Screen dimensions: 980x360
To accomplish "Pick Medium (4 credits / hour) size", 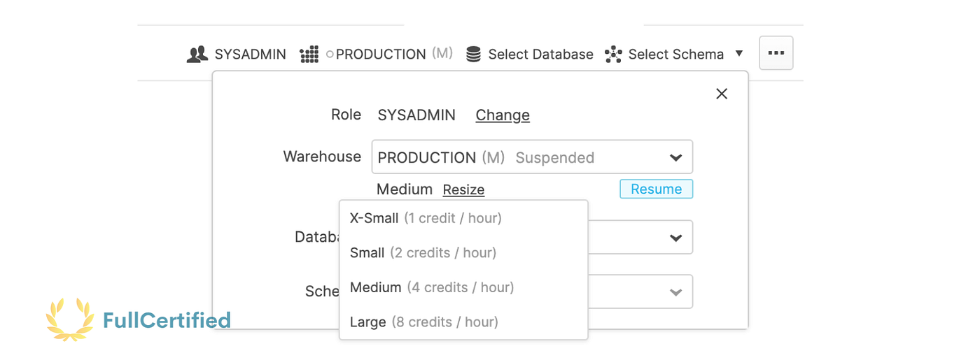I will [x=432, y=287].
